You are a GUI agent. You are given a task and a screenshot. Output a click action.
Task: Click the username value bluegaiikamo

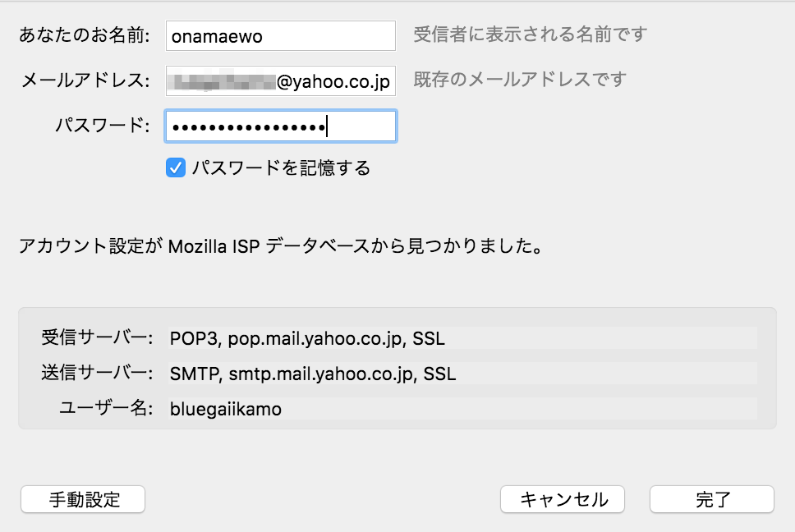226,409
